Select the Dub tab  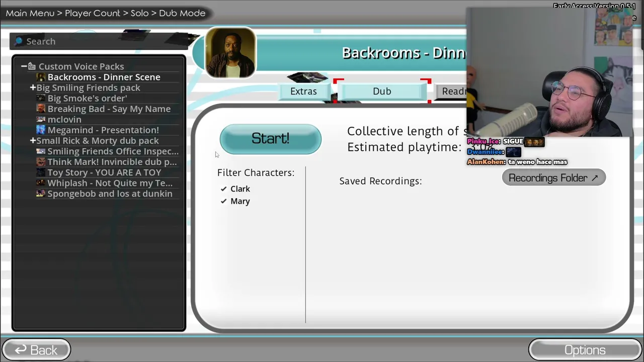382,91
